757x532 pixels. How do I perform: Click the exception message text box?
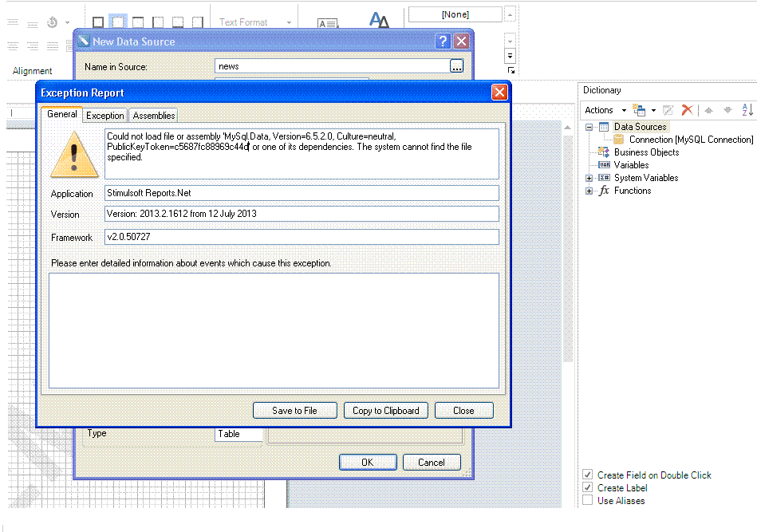302,154
